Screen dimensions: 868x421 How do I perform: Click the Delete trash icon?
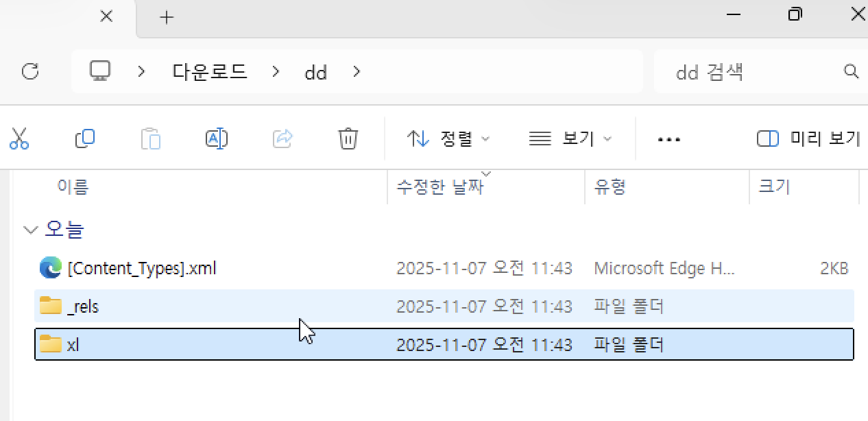[348, 139]
